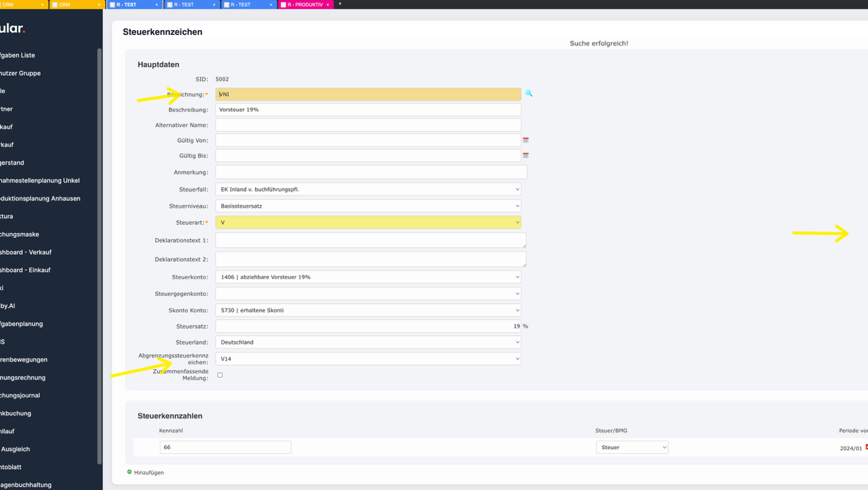Open the Gültig Von calendar picker

coord(526,140)
